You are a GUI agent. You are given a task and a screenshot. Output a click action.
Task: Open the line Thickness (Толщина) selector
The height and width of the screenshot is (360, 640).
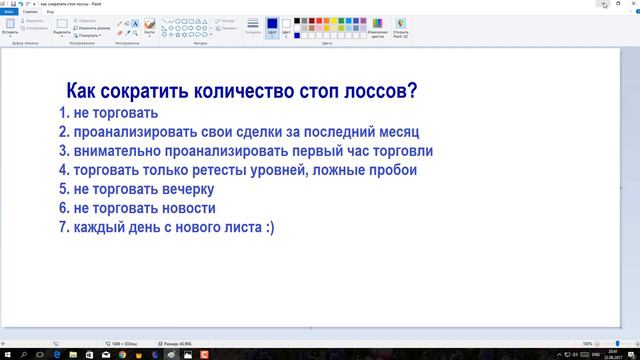coord(253,27)
